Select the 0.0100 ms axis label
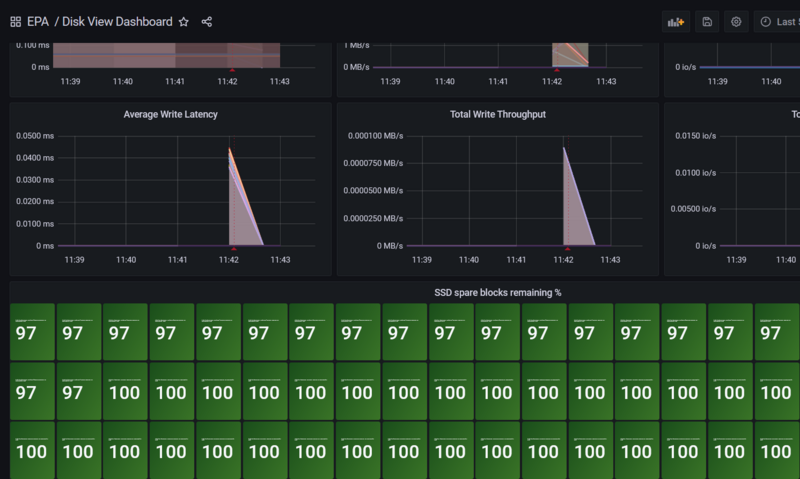 click(35, 223)
